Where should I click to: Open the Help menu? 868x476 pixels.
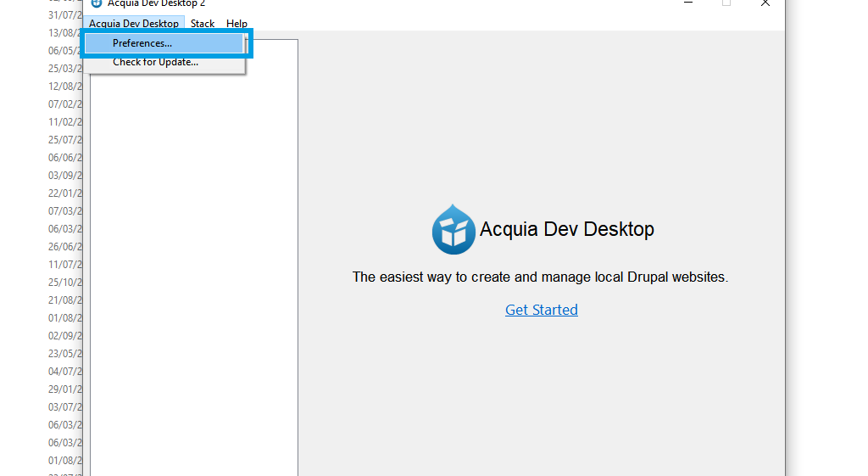coord(236,24)
